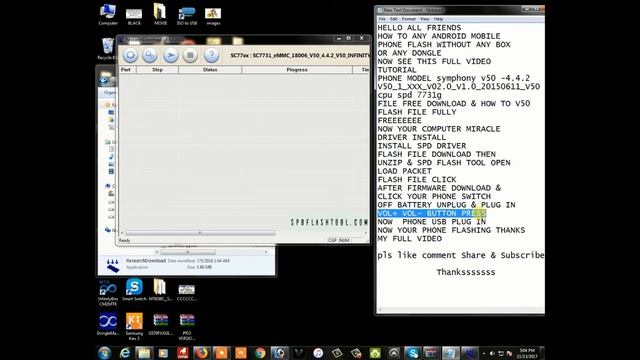Viewport: 640px width, 360px height.
Task: Open the Recycle Bin
Action: 107,49
